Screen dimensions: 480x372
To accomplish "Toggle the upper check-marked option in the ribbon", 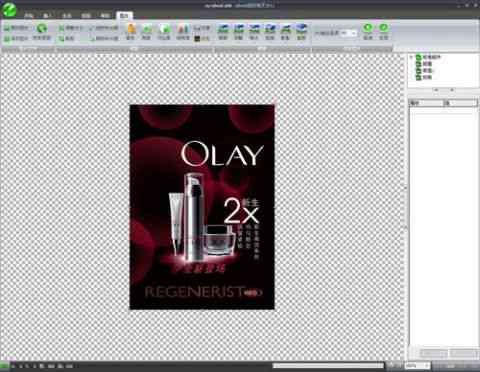I will coord(91,28).
